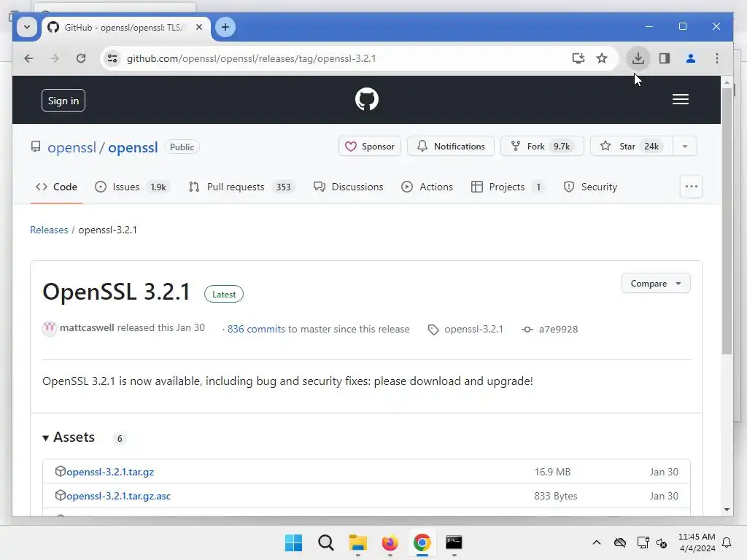Click the page vertical scrollbar thumb
The image size is (747, 560).
(727, 222)
